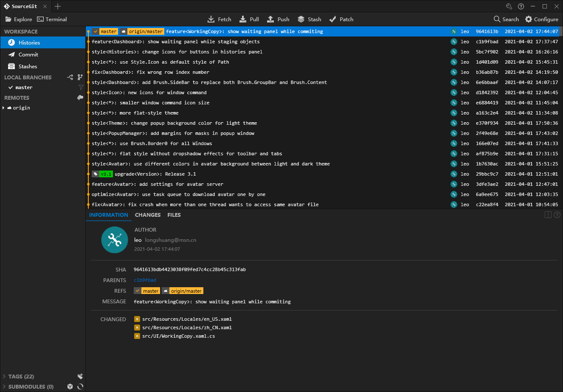Image resolution: width=563 pixels, height=392 pixels.
Task: Click the update submodules refresh icon
Action: coord(80,386)
